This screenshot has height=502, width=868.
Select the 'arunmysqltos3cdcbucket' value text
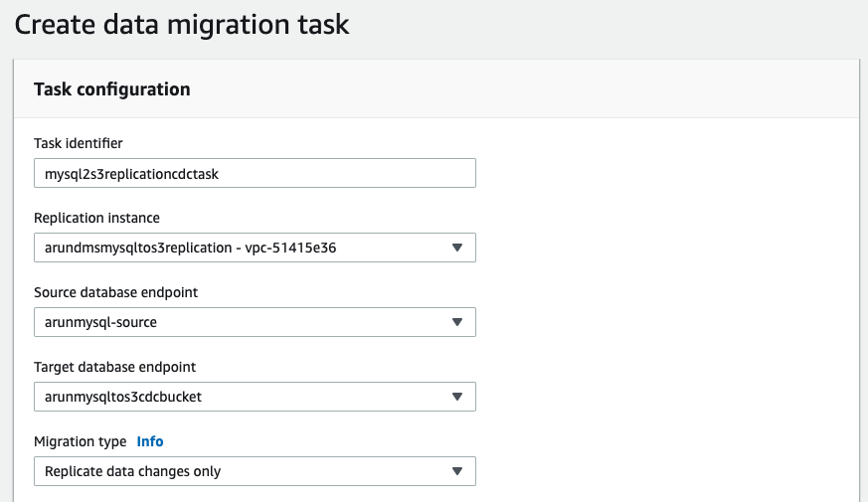[122, 397]
